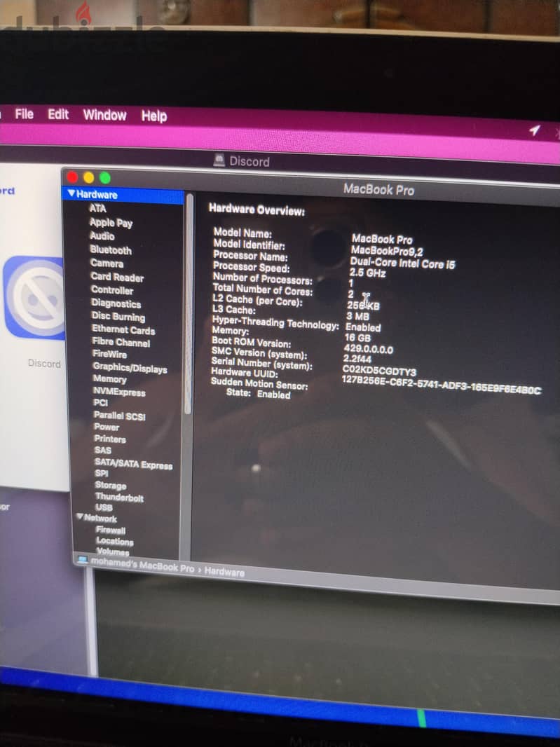
Task: Click the 2.5 GHz processor speed value
Action: tap(367, 273)
